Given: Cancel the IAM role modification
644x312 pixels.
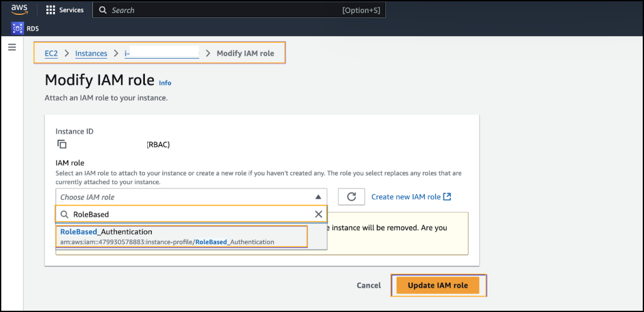Looking at the screenshot, I should (x=369, y=285).
